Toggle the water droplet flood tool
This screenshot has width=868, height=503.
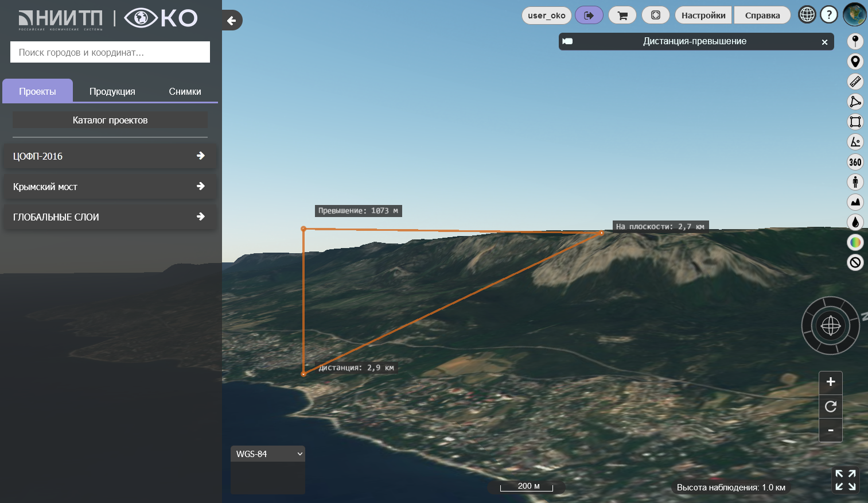855,222
